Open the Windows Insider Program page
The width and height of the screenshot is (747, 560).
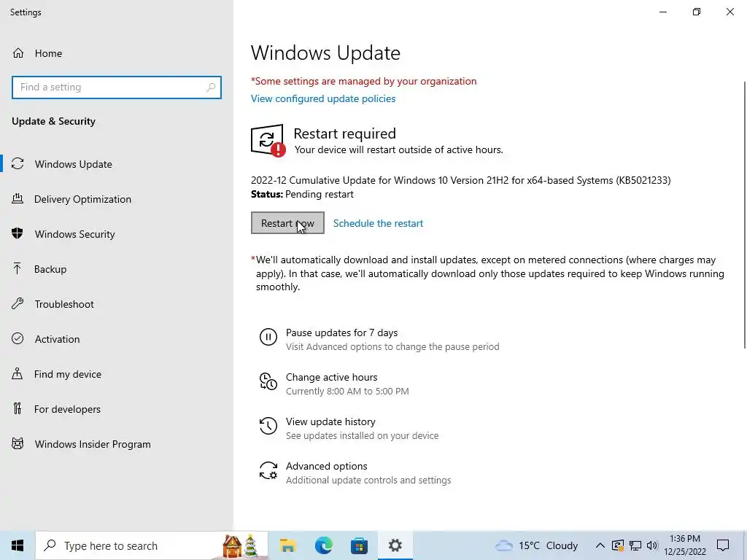(117, 444)
